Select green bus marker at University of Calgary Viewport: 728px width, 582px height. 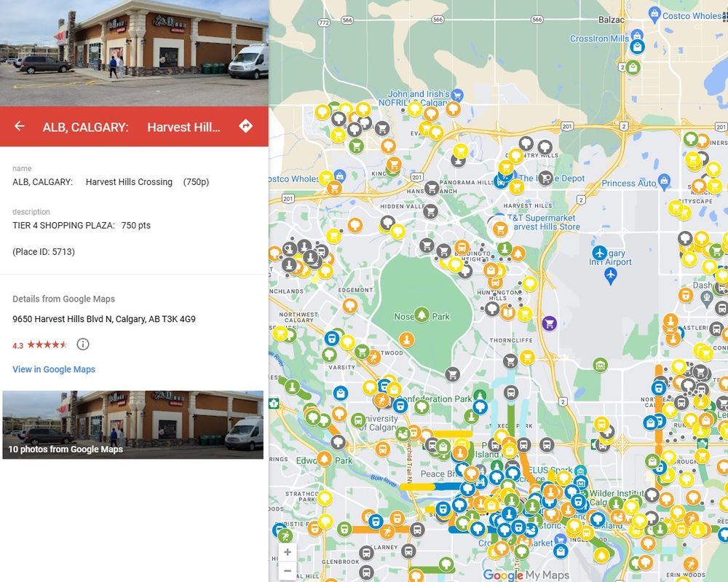pos(358,421)
